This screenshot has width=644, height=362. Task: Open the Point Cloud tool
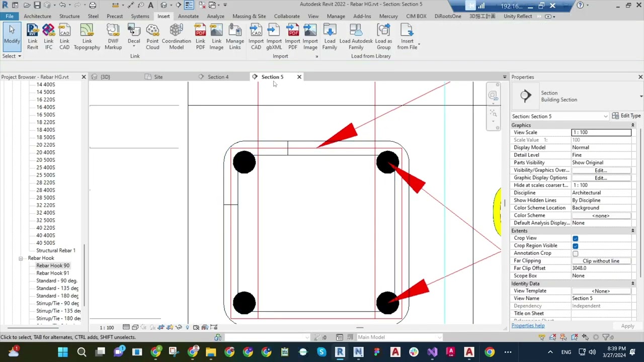(152, 37)
